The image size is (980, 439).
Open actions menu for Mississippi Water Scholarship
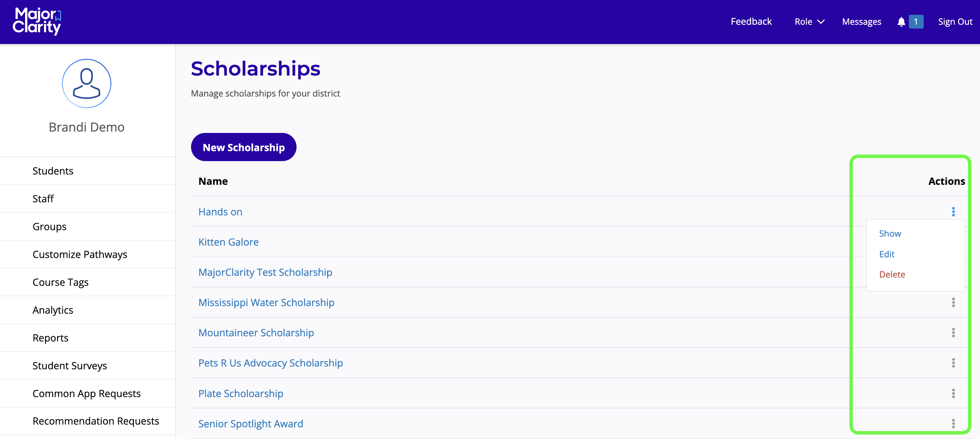(x=953, y=302)
